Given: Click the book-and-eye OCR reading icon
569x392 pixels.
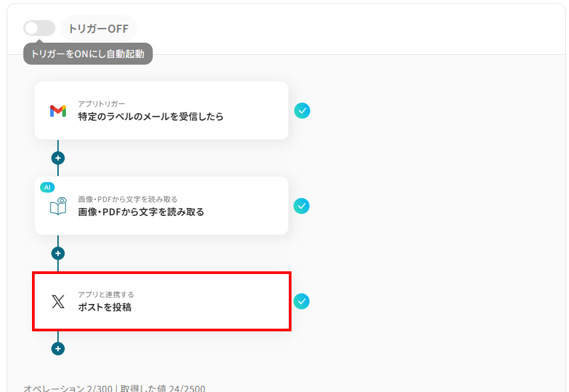Looking at the screenshot, I should [x=59, y=206].
